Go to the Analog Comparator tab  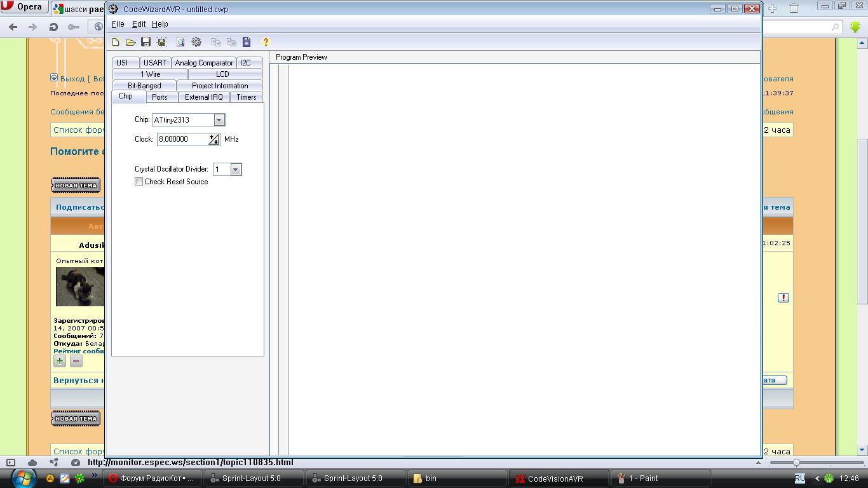tap(204, 63)
